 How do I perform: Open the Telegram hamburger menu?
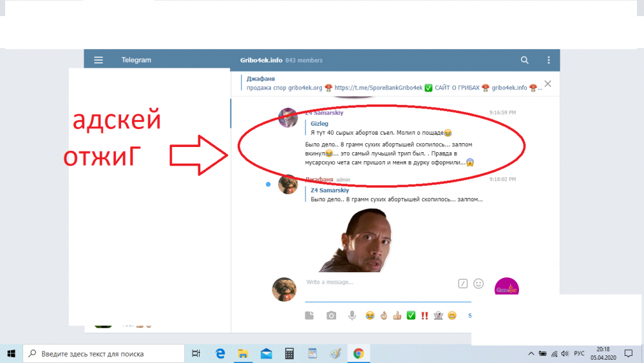click(x=99, y=60)
